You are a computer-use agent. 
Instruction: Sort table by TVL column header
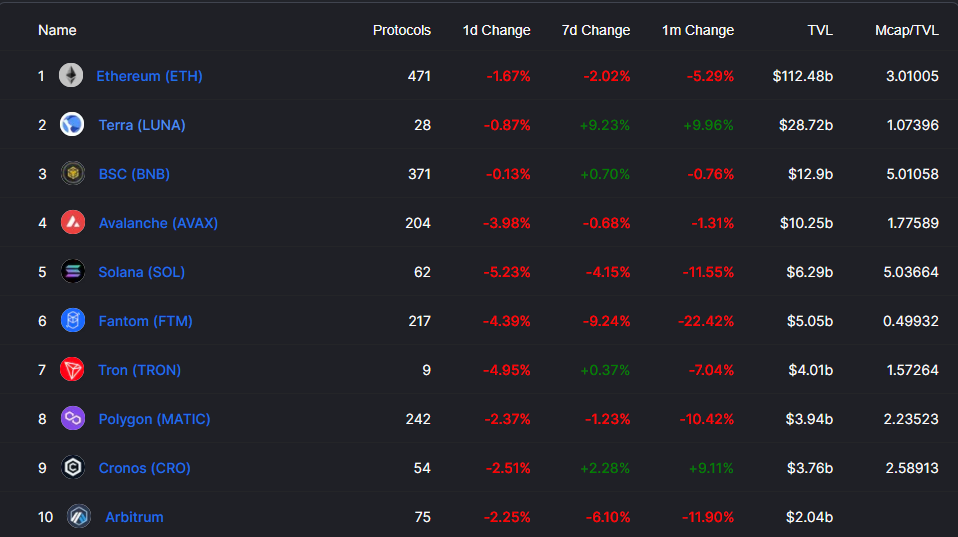tap(820, 30)
